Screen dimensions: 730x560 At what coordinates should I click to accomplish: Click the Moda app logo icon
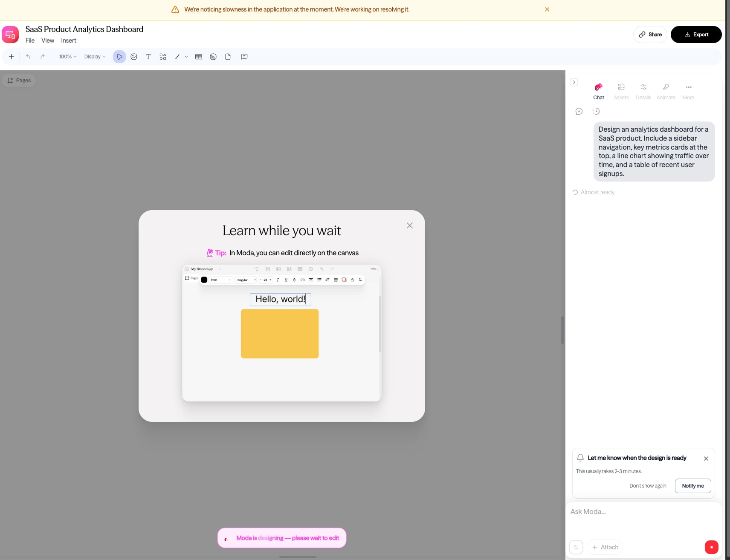(x=10, y=35)
